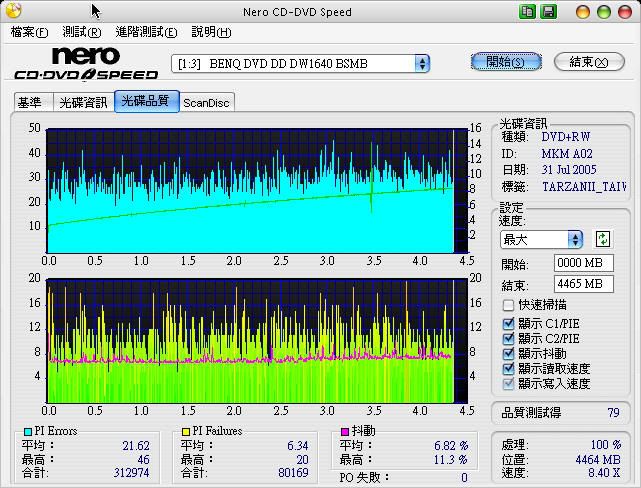The height and width of the screenshot is (488, 641).
Task: Click the upper PI Errors graph
Action: click(257, 191)
